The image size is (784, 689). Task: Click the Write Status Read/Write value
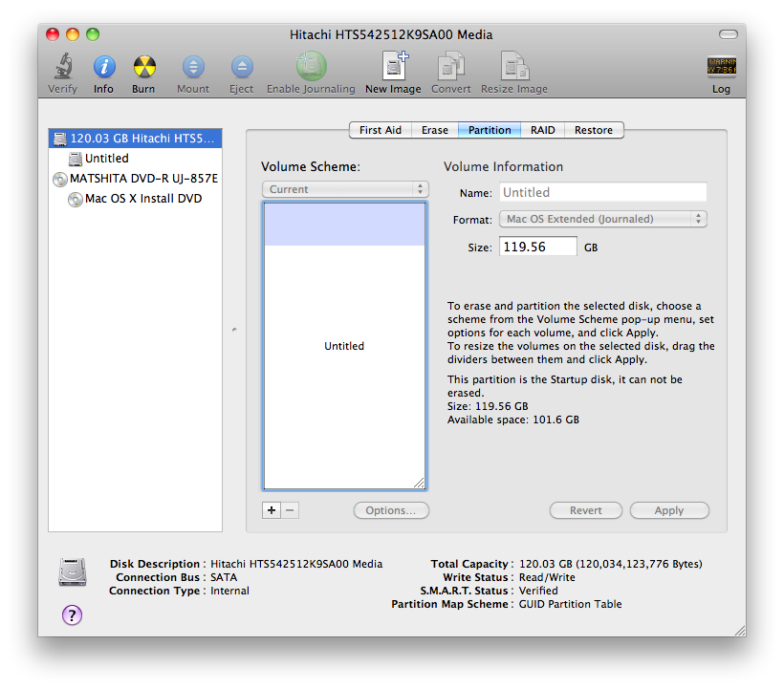pos(547,577)
